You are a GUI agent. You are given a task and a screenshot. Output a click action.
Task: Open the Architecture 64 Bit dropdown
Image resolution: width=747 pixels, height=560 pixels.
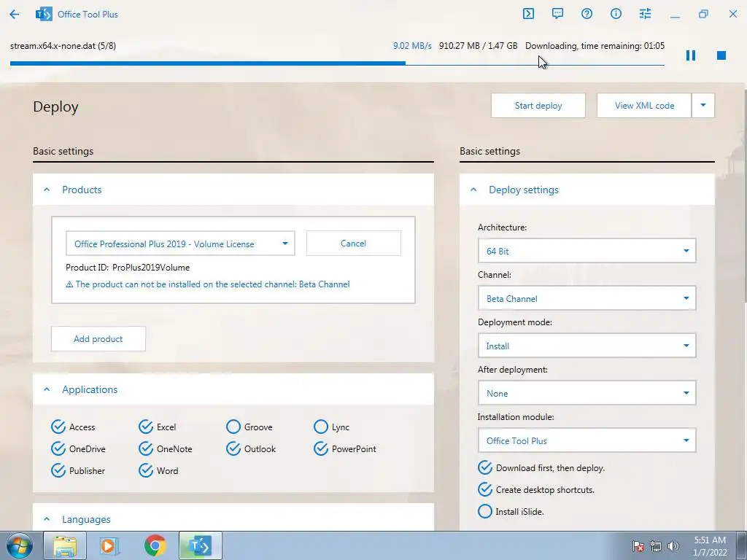[587, 251]
